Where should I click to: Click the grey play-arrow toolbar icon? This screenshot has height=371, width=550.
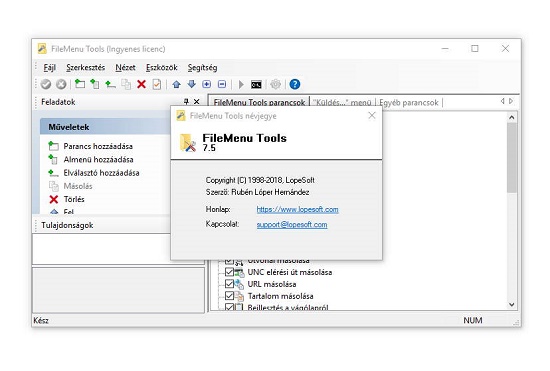241,84
